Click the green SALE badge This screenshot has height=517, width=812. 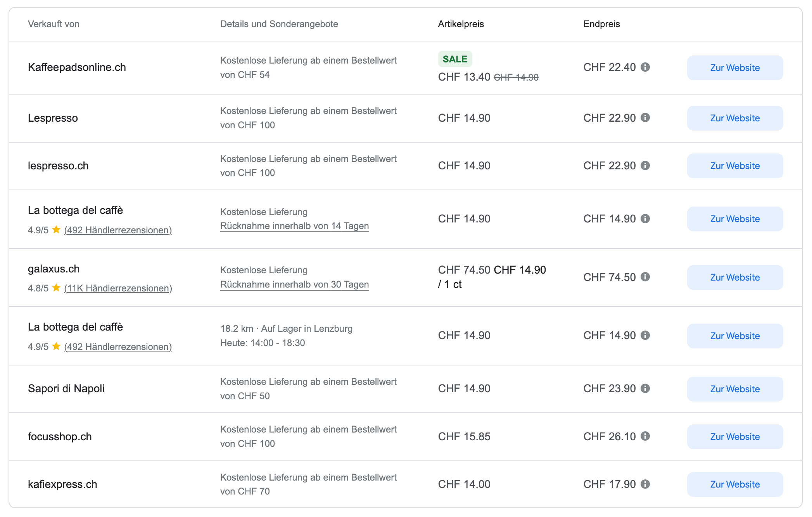click(455, 59)
